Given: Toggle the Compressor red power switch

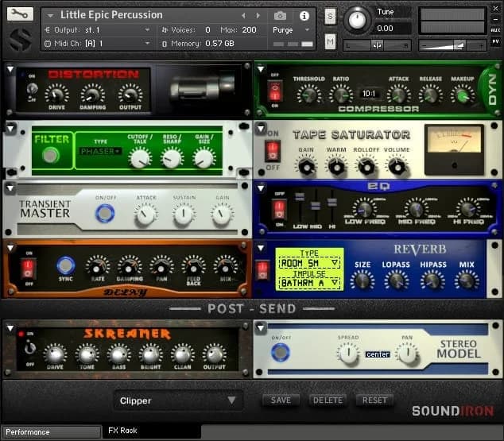Looking at the screenshot, I should point(275,91).
